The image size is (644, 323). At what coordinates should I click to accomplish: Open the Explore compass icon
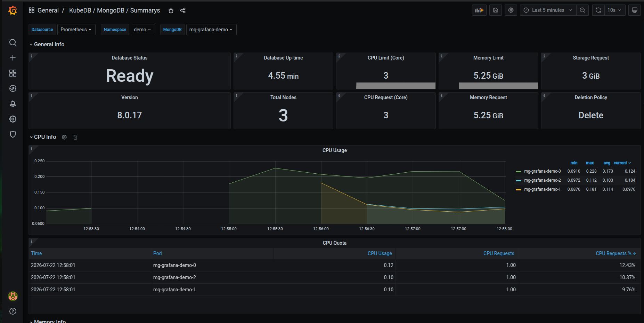pos(13,88)
